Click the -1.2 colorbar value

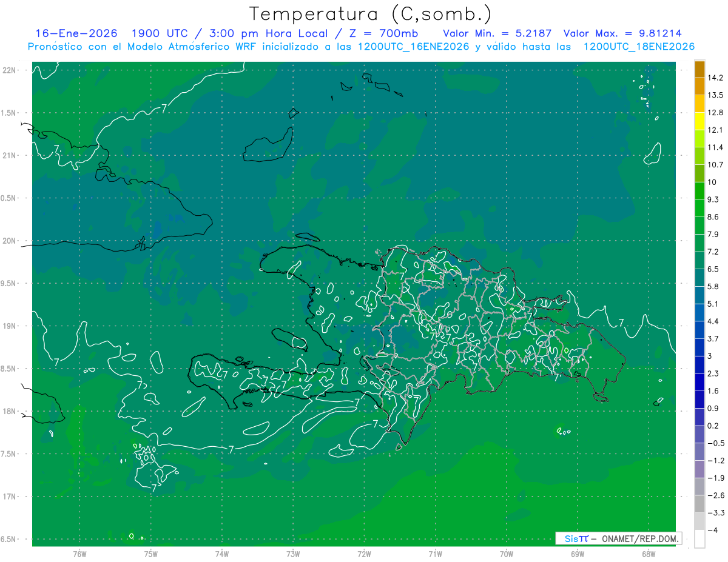716,461
